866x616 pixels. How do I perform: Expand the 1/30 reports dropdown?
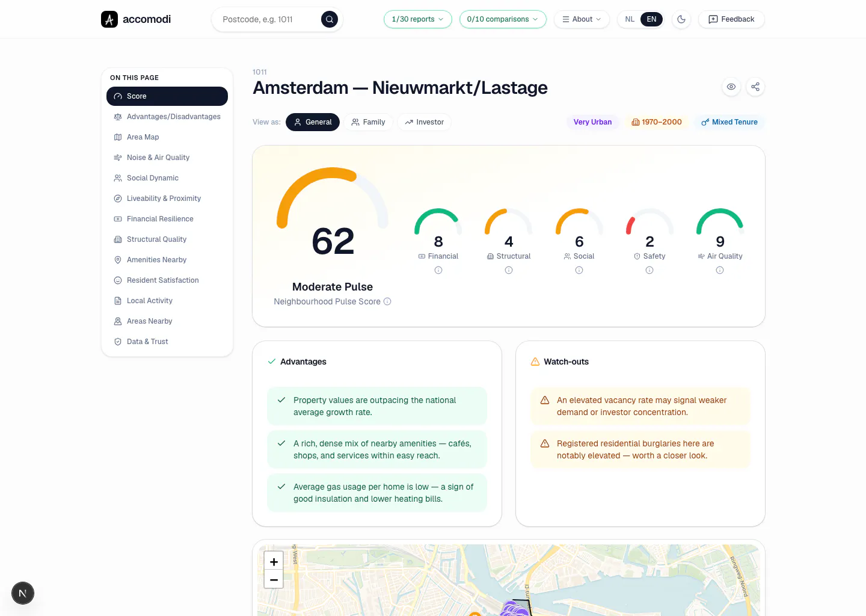coord(418,19)
